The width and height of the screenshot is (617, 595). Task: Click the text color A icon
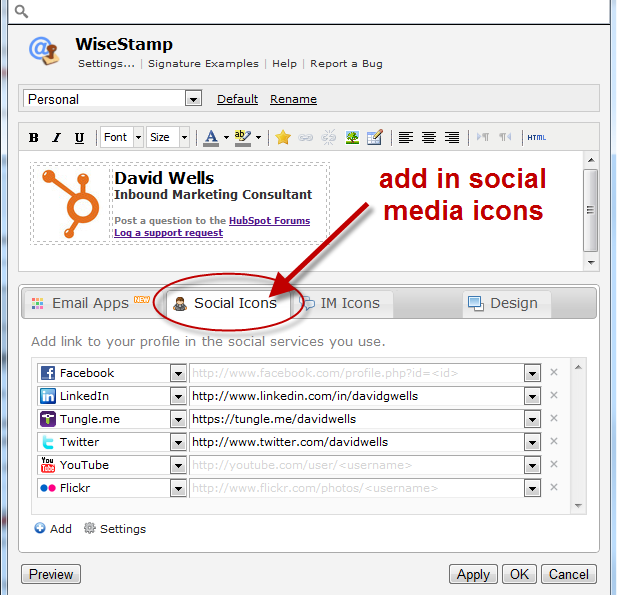tap(211, 138)
